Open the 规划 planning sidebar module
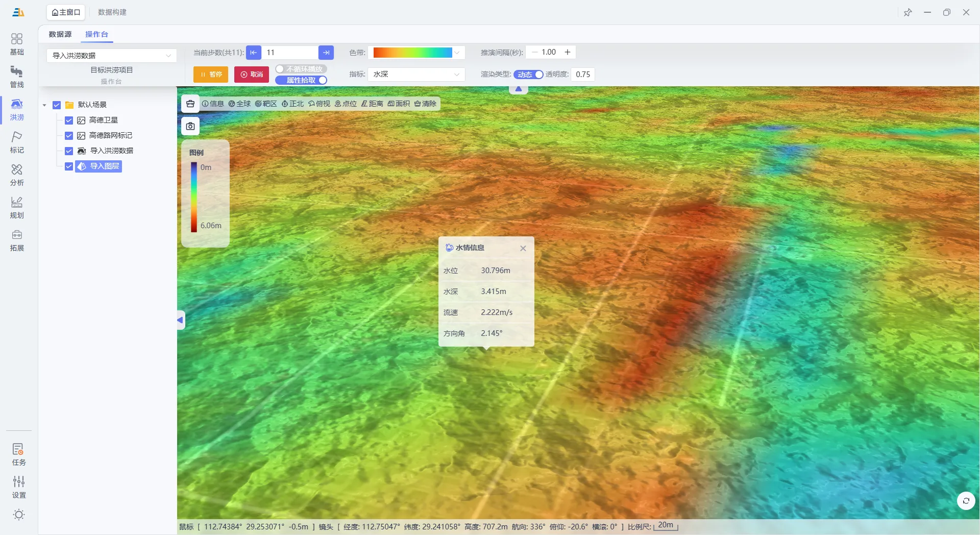980x535 pixels. (x=17, y=207)
